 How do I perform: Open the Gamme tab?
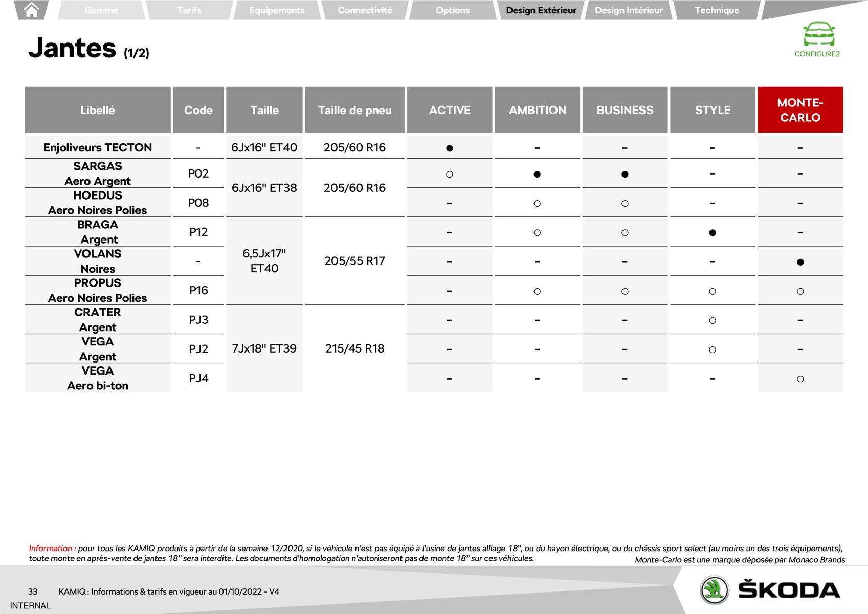coord(101,10)
